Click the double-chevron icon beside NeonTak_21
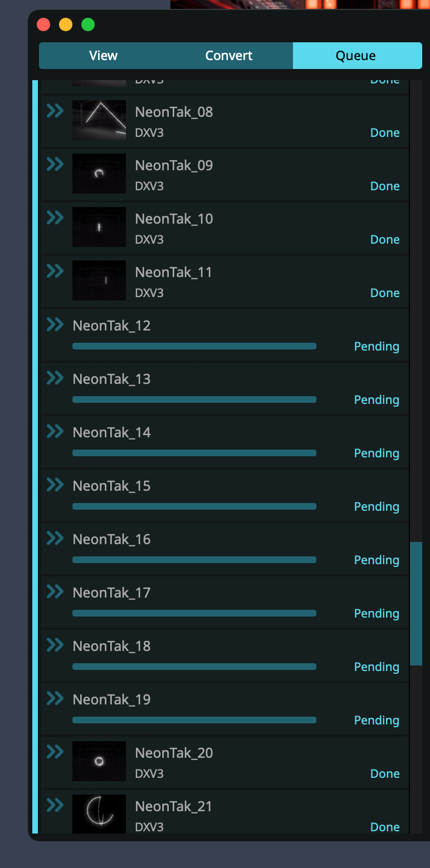The height and width of the screenshot is (868, 430). point(55,805)
